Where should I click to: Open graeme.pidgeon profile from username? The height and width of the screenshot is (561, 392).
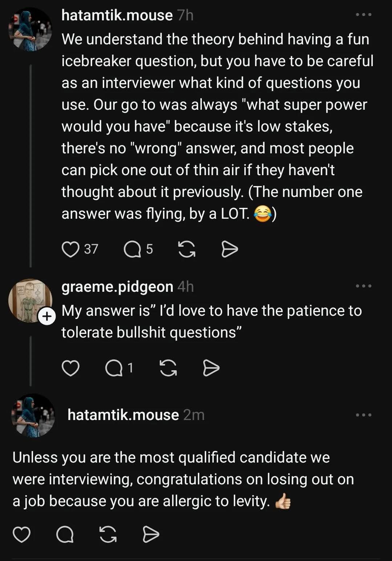117,287
